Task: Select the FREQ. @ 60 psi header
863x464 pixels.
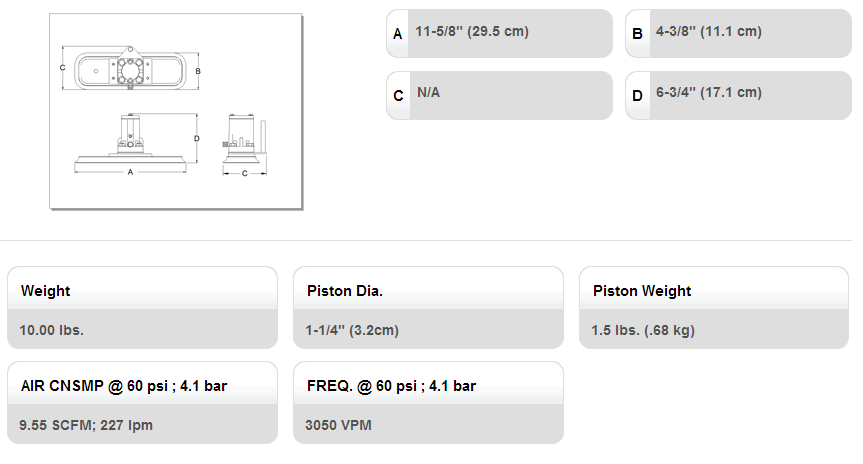Action: (x=390, y=385)
